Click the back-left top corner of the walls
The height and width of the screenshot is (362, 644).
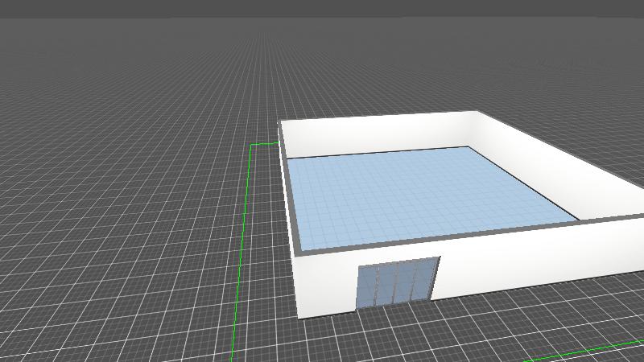pos(280,123)
